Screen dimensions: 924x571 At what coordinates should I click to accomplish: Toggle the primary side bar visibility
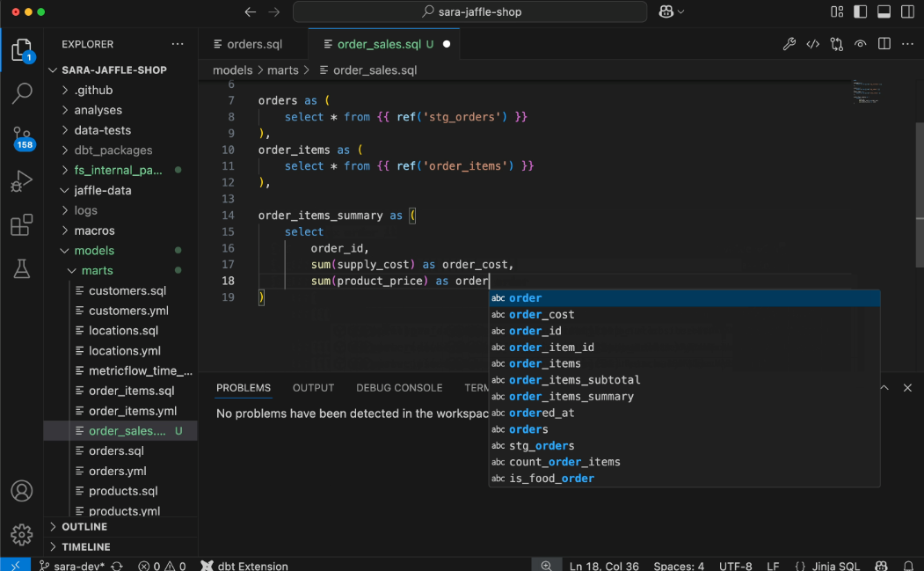[x=861, y=11]
